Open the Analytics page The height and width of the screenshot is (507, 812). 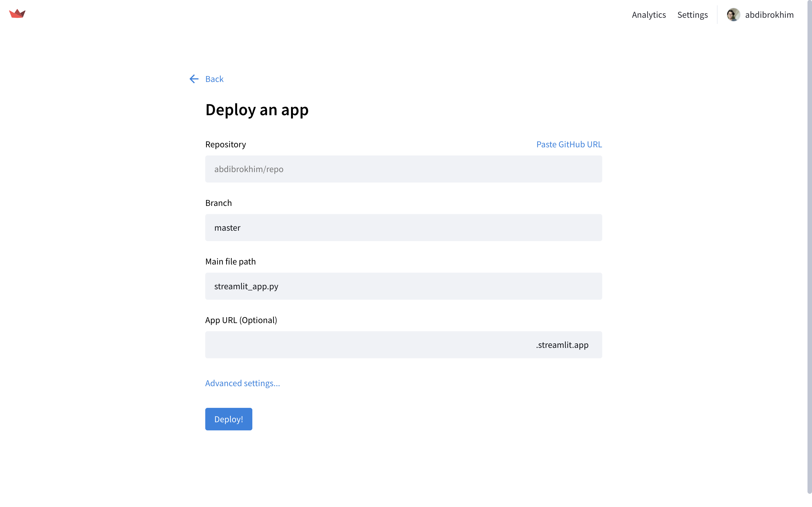tap(648, 15)
